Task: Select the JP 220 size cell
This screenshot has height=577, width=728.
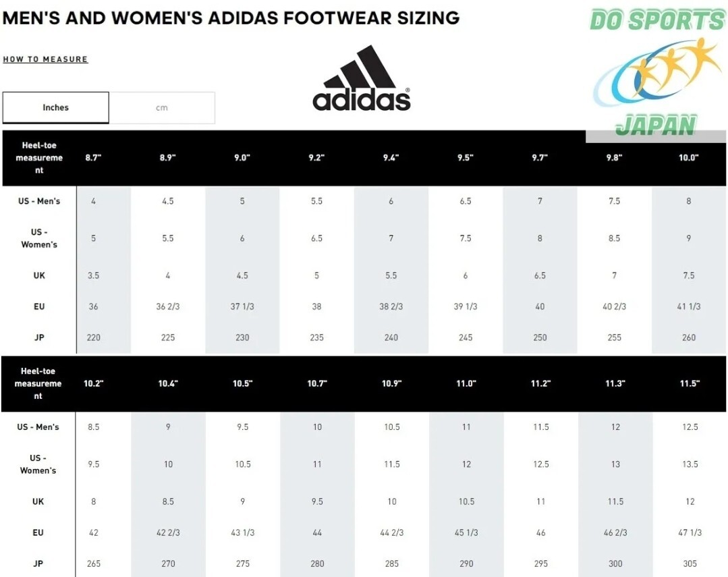Action: 93,337
